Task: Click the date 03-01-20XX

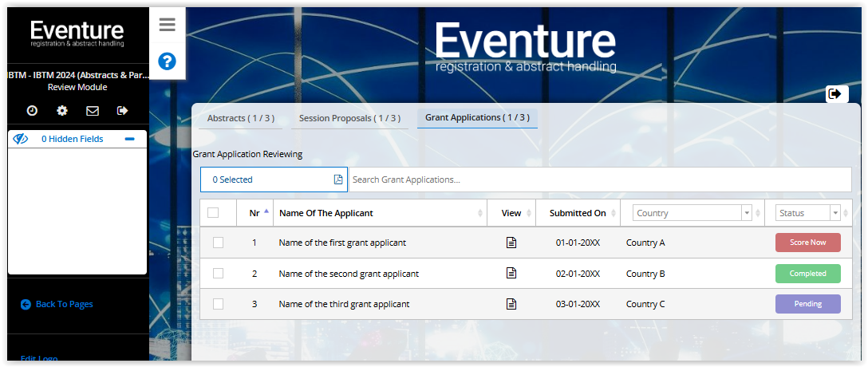Action: click(x=578, y=304)
